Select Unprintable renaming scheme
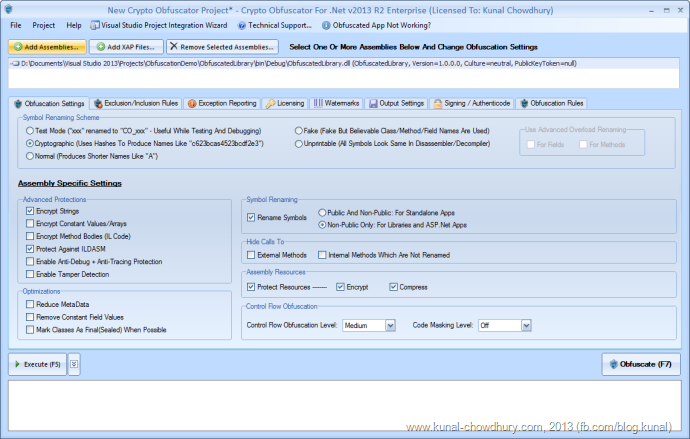Viewport: 690px width, 439px height. pos(299,143)
